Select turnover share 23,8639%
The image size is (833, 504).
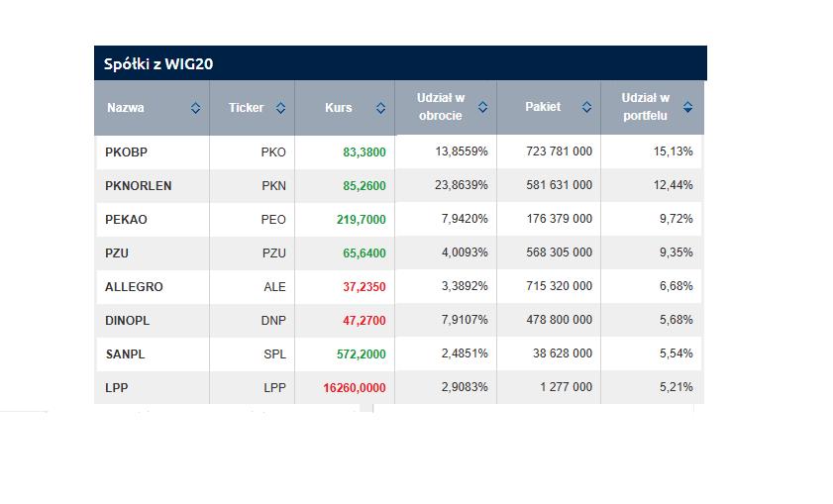coord(462,185)
